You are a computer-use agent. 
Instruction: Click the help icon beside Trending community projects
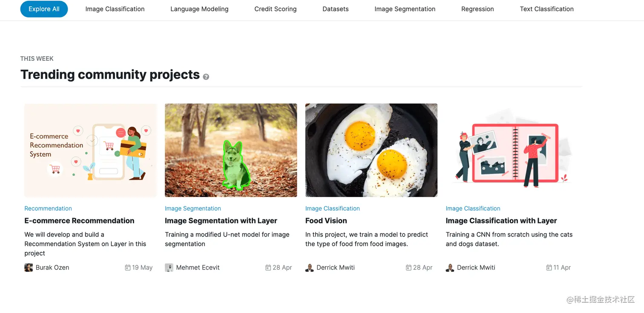point(206,77)
